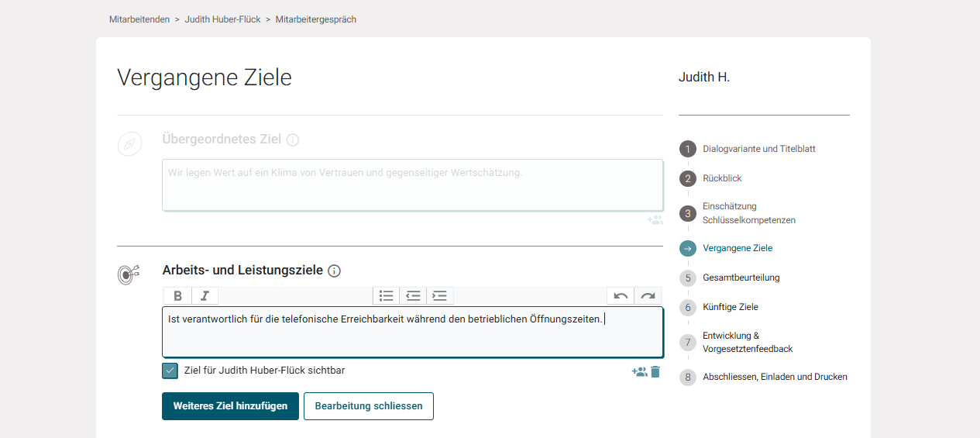Go to the Rückblick step
The width and height of the screenshot is (980, 438).
pos(722,178)
